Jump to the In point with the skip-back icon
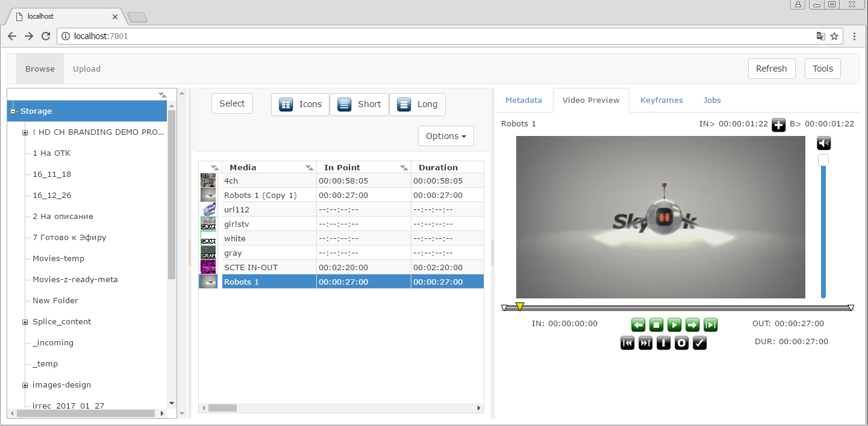Screen dimensions: 868x426 (x=627, y=343)
